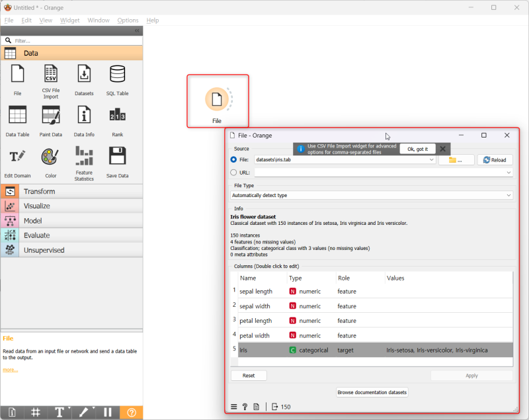Toggle the canvas grid alignment button
The image size is (529, 420).
(x=36, y=412)
